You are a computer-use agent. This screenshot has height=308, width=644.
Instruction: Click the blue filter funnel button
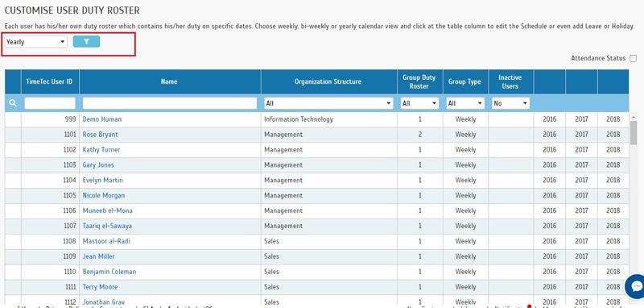point(86,42)
